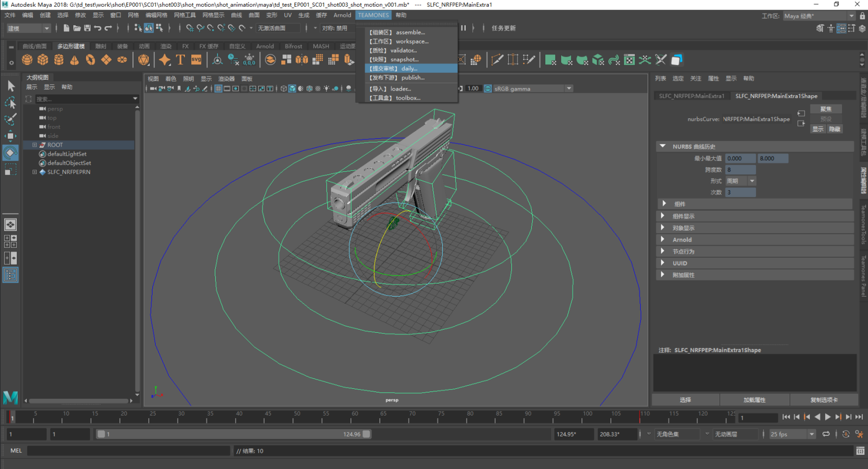Click the Multi-Cut knife shelf icon
The width and height of the screenshot is (868, 469).
click(x=497, y=60)
